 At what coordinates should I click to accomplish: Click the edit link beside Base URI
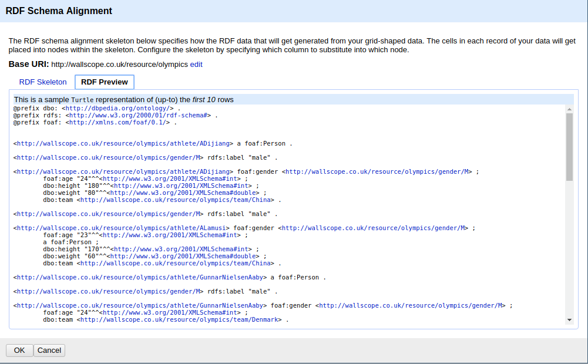197,64
